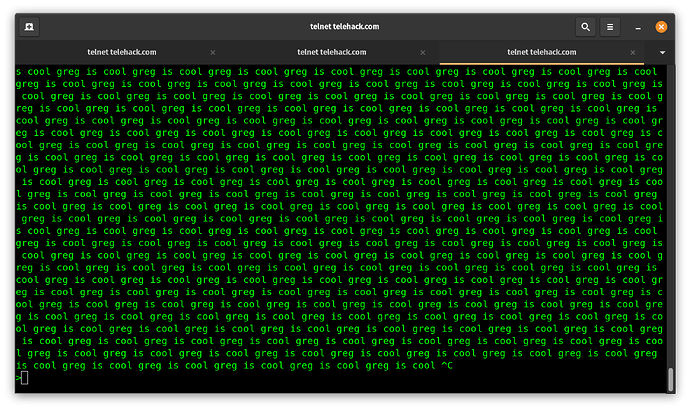Click the window title telnet telehack.com
This screenshot has width=690, height=410.
[345, 27]
